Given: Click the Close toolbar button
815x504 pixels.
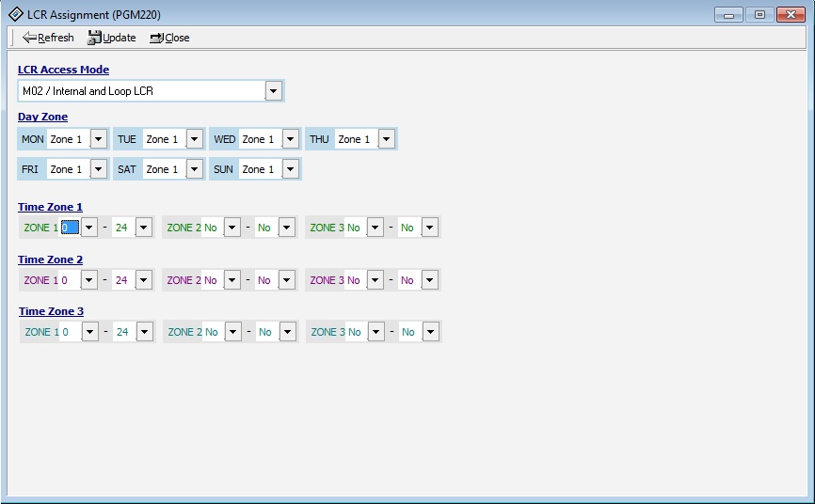Looking at the screenshot, I should click(x=169, y=38).
